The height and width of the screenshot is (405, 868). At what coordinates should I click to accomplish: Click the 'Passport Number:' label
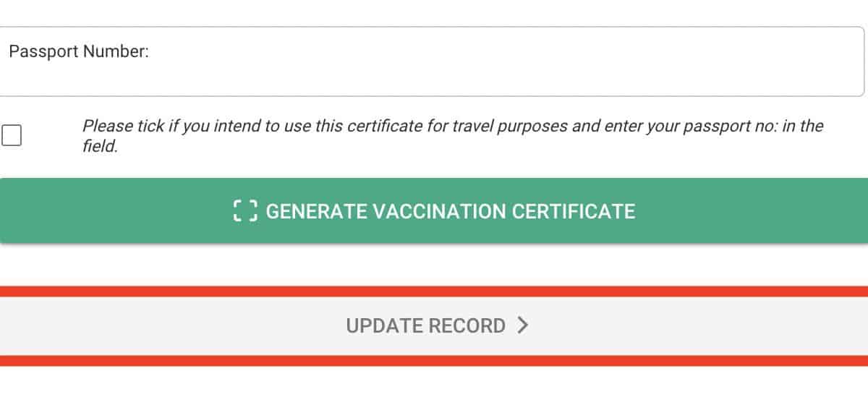79,52
